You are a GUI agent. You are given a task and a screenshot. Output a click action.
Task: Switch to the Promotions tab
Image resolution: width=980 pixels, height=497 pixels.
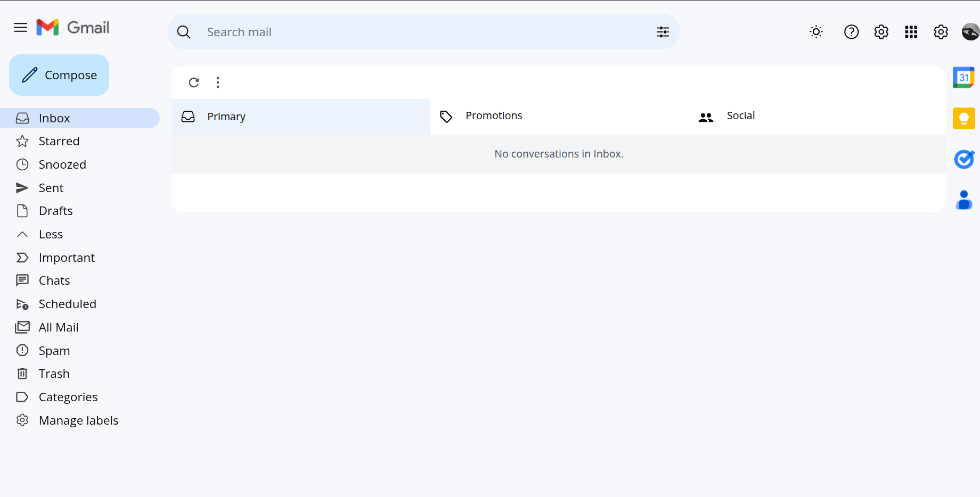493,115
